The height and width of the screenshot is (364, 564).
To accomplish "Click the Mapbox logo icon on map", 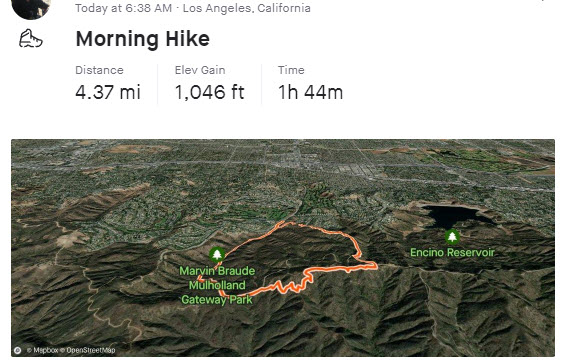I will click(17, 350).
